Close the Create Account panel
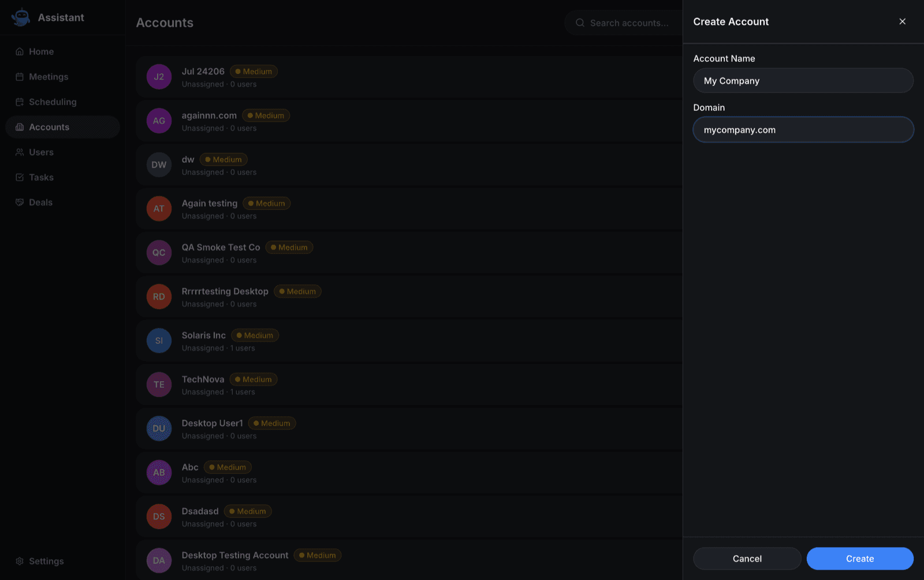Screen dimensions: 924x580 click(902, 21)
